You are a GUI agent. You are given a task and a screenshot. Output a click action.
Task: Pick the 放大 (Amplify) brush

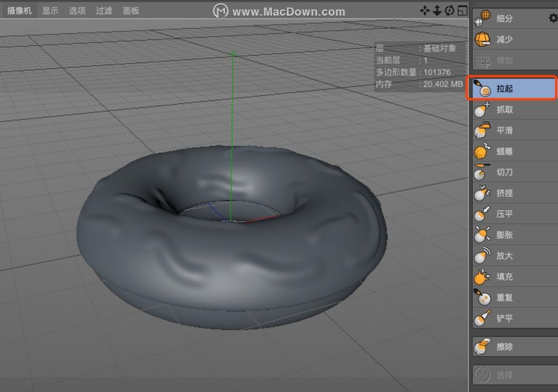coord(515,255)
